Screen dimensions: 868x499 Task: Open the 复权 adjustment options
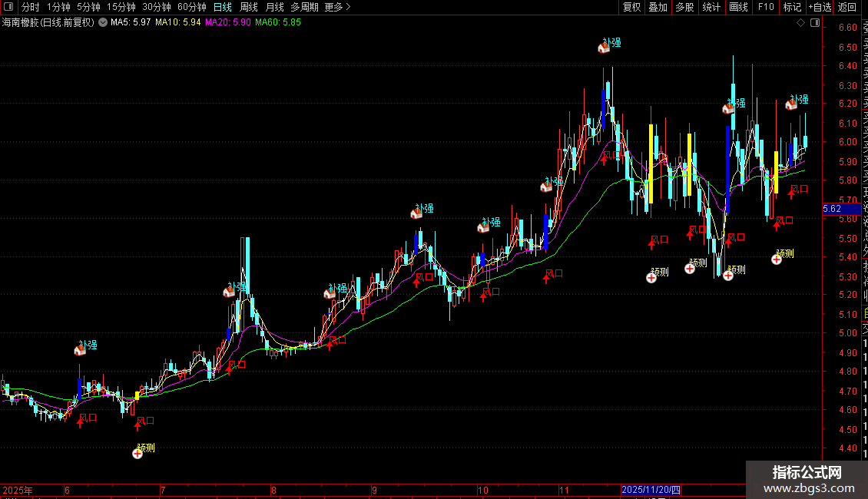[x=631, y=7]
